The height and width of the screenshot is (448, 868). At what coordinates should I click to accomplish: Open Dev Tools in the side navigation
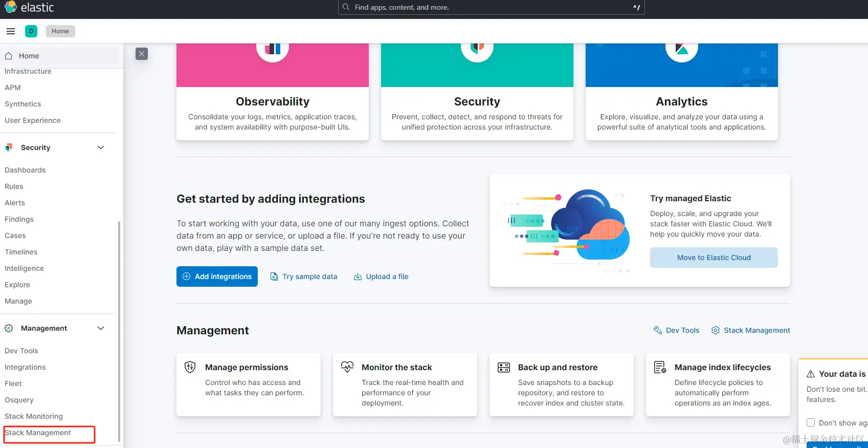point(21,351)
